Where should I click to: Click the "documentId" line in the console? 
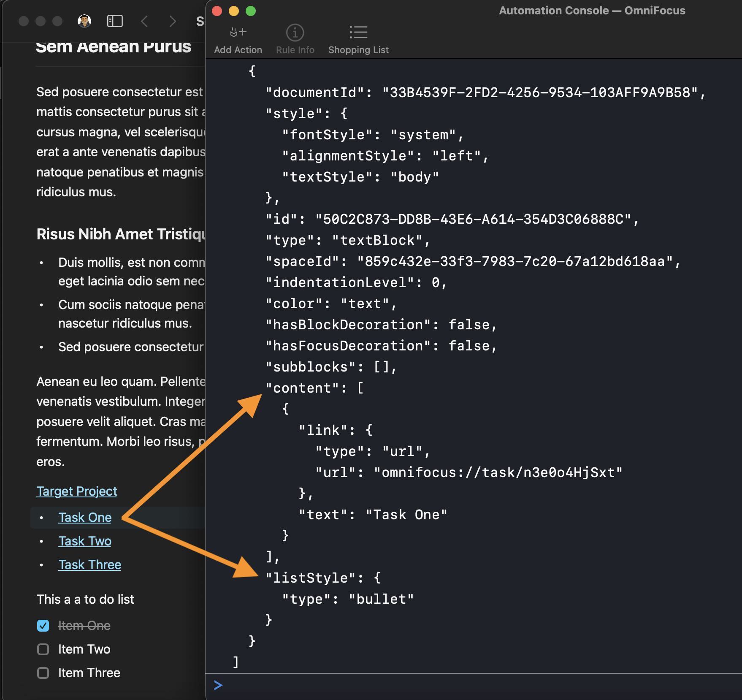click(485, 92)
